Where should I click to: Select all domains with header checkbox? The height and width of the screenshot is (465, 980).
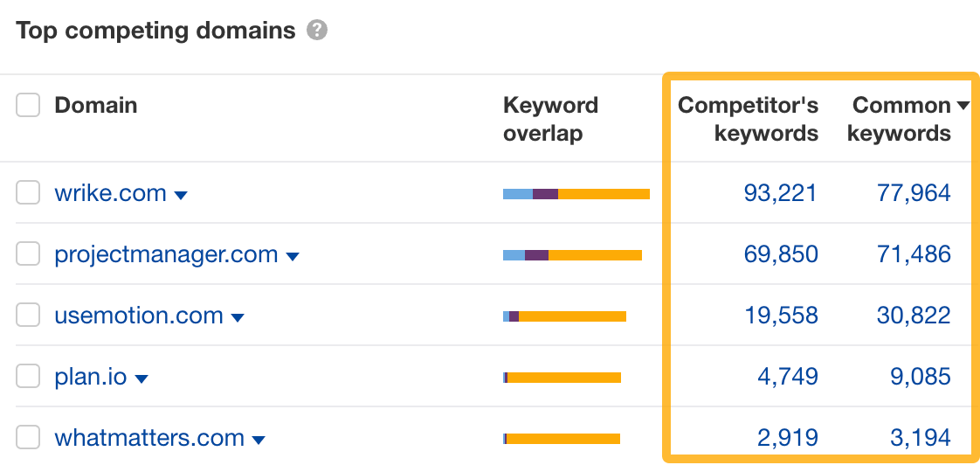coord(27,105)
